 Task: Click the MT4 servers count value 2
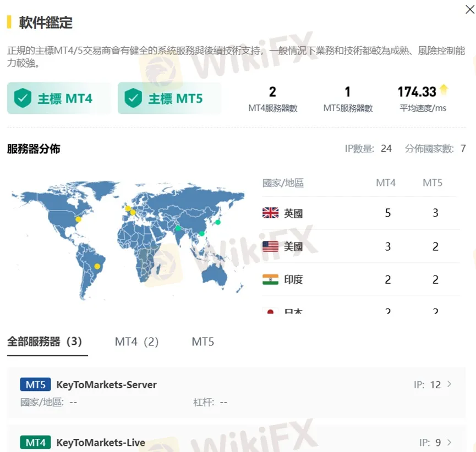(x=272, y=92)
